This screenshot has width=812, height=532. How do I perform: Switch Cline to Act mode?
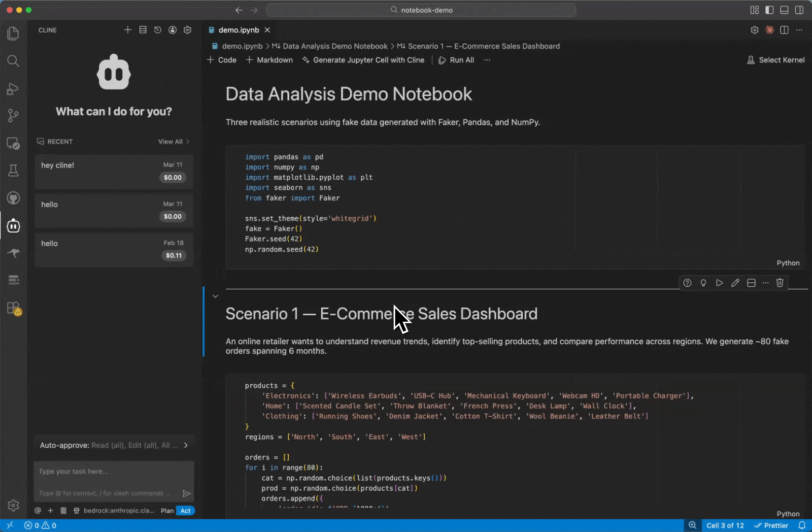(x=186, y=511)
